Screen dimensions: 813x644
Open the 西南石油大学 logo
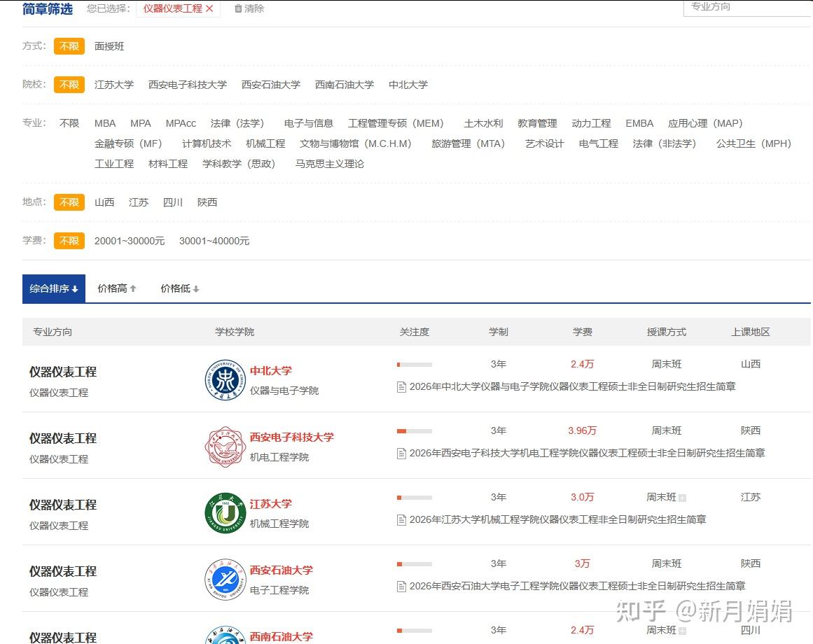click(225, 635)
